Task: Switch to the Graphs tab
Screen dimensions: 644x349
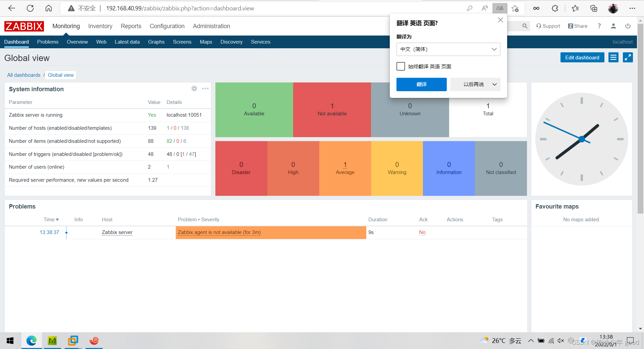Action: pos(156,42)
